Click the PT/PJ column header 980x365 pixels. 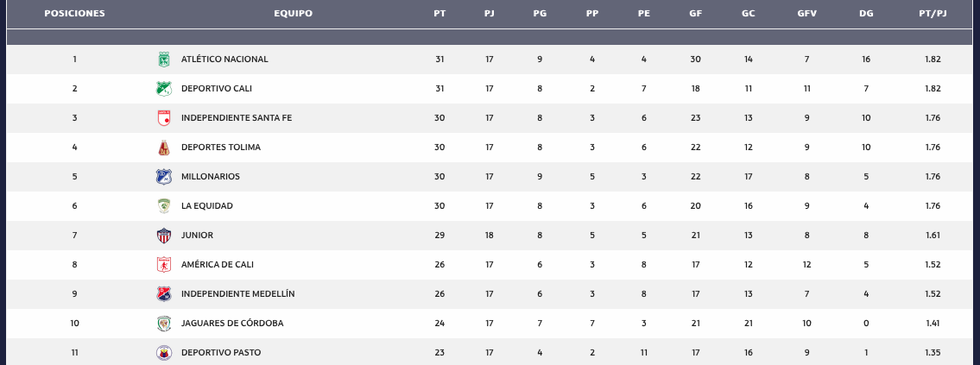point(932,14)
